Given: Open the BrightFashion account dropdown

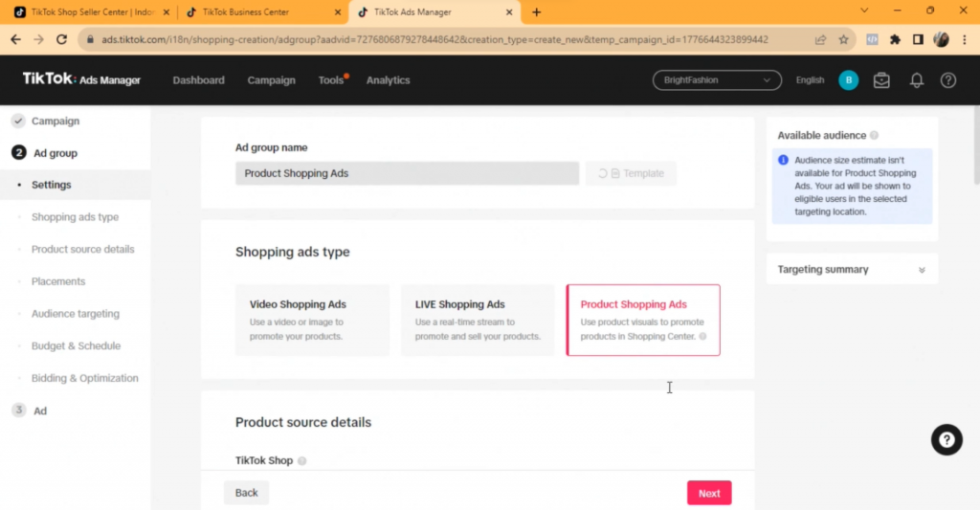Looking at the screenshot, I should pos(717,80).
